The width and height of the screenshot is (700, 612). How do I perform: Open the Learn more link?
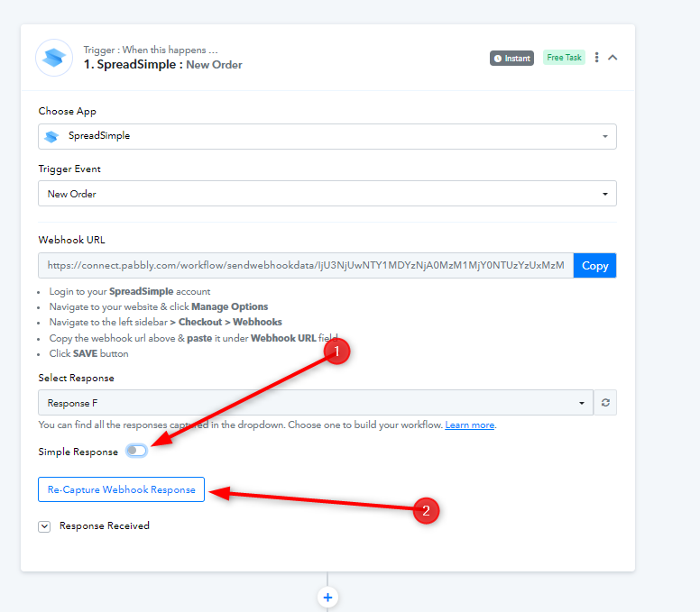[x=470, y=425]
